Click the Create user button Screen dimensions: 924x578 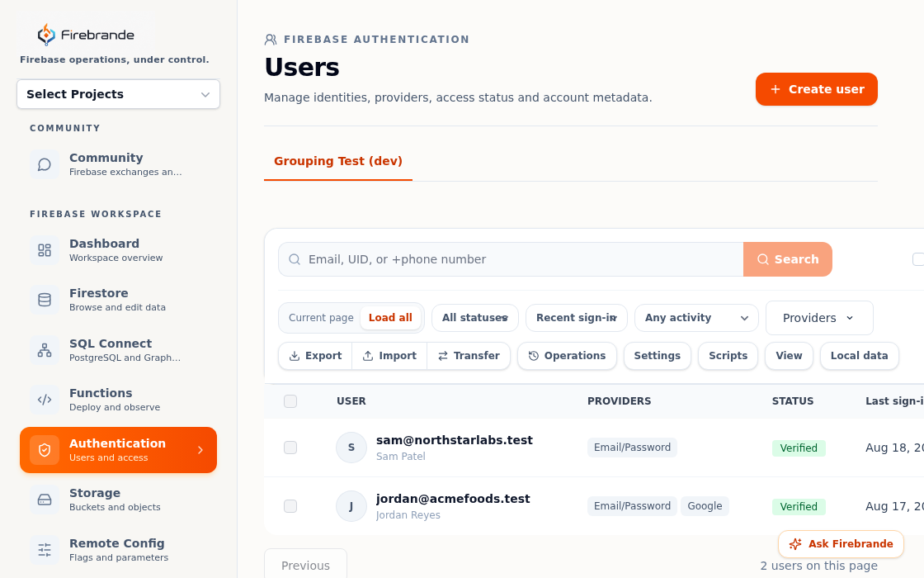tap(816, 89)
